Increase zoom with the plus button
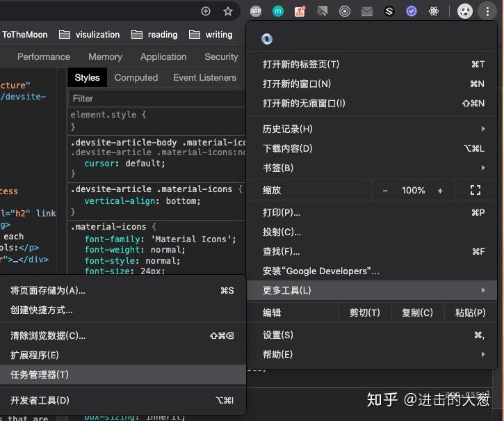 (440, 191)
